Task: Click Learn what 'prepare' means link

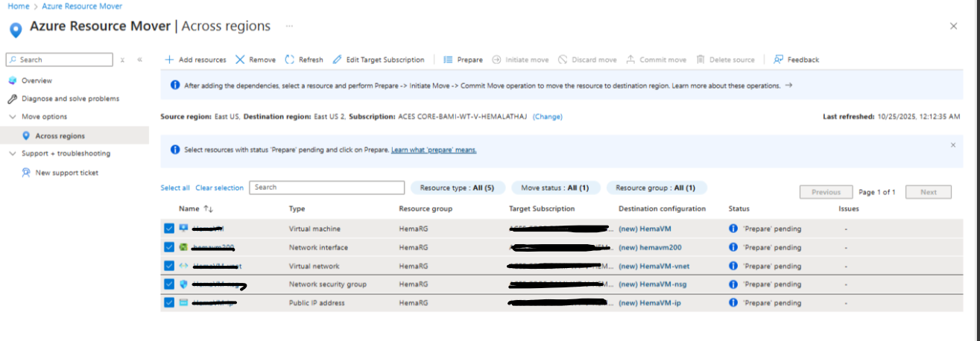Action: [434, 150]
